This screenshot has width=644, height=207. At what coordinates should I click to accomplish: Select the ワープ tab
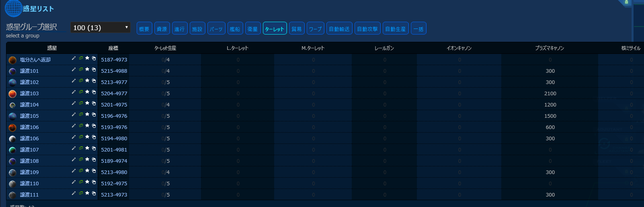[315, 29]
